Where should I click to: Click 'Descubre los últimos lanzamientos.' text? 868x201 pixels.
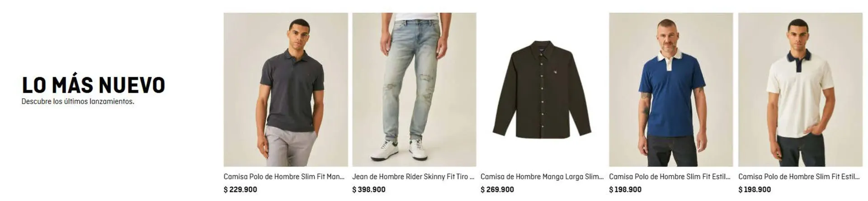78,102
